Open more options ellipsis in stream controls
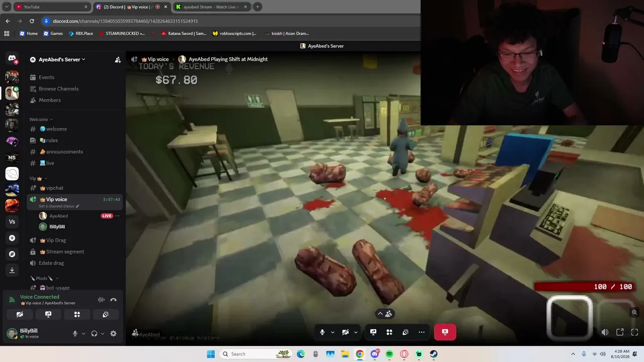644x362 pixels. click(422, 332)
